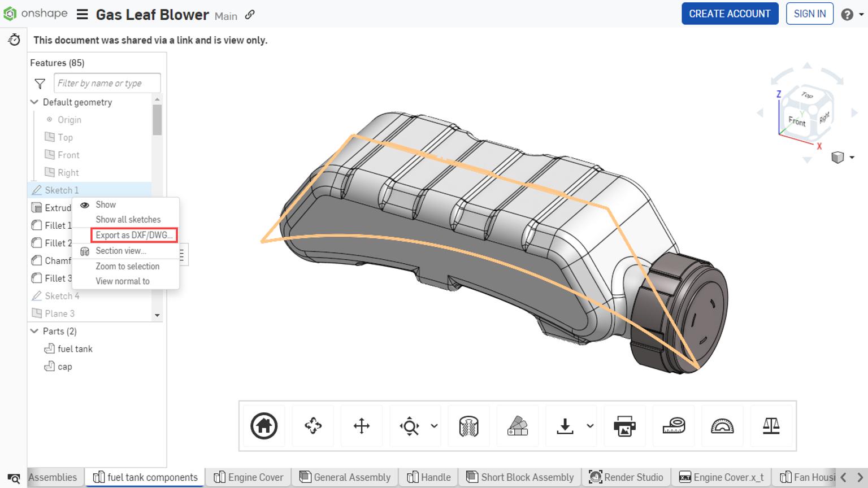The height and width of the screenshot is (488, 868).
Task: Click Export as DXF/DWG option
Action: click(x=134, y=236)
